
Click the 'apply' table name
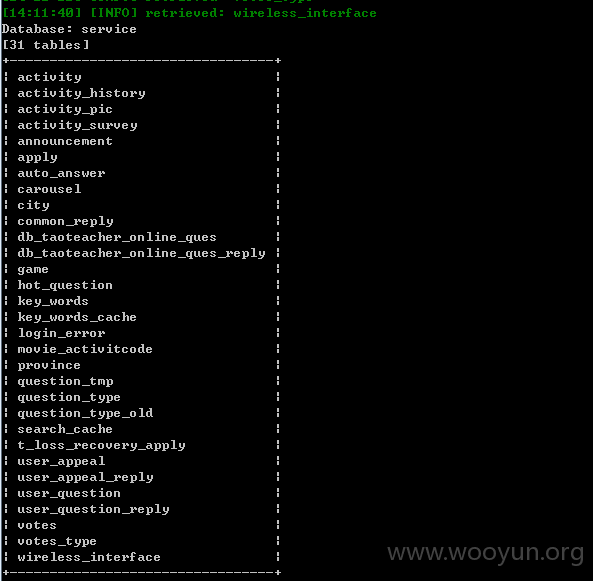click(37, 157)
